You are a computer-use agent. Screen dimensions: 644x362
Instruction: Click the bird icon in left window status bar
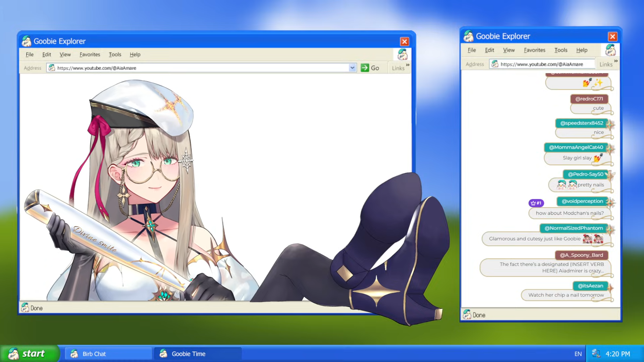coord(25,308)
